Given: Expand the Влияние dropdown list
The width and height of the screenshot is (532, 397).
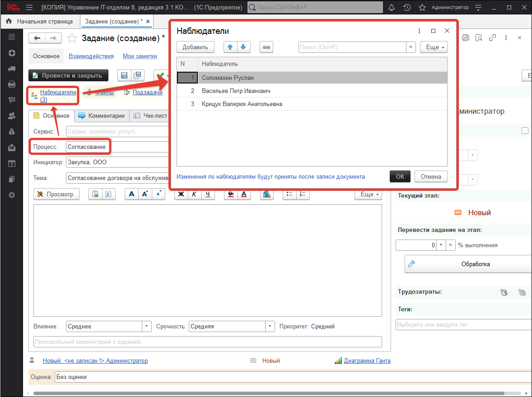Looking at the screenshot, I should tap(147, 326).
